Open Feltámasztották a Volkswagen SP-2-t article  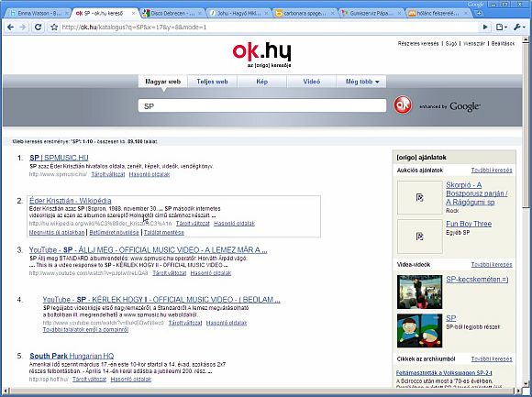(444, 373)
